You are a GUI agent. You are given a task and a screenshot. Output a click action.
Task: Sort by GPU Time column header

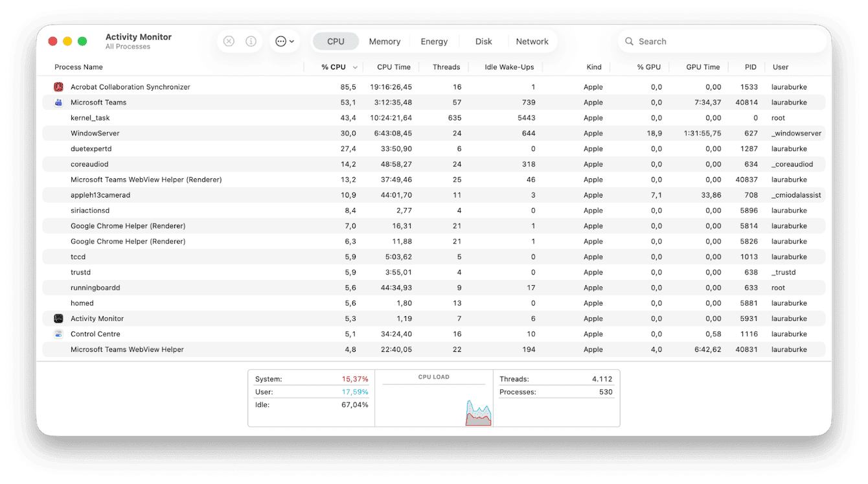[x=703, y=67]
